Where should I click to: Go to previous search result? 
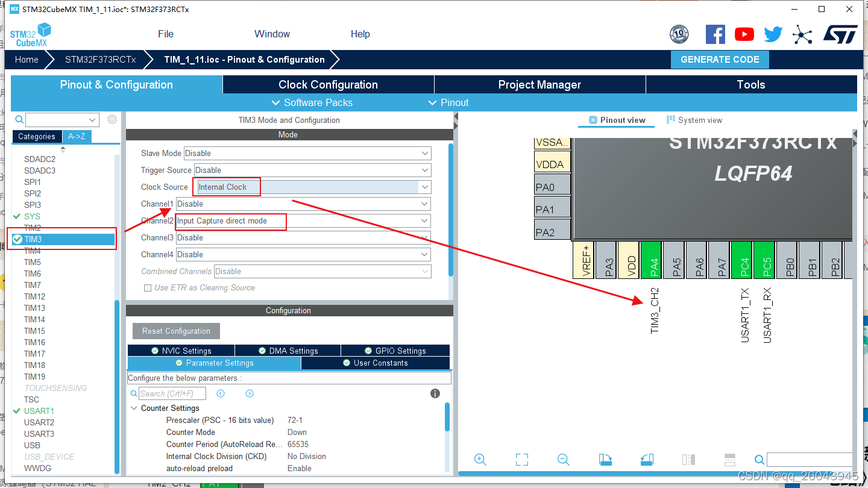point(221,393)
